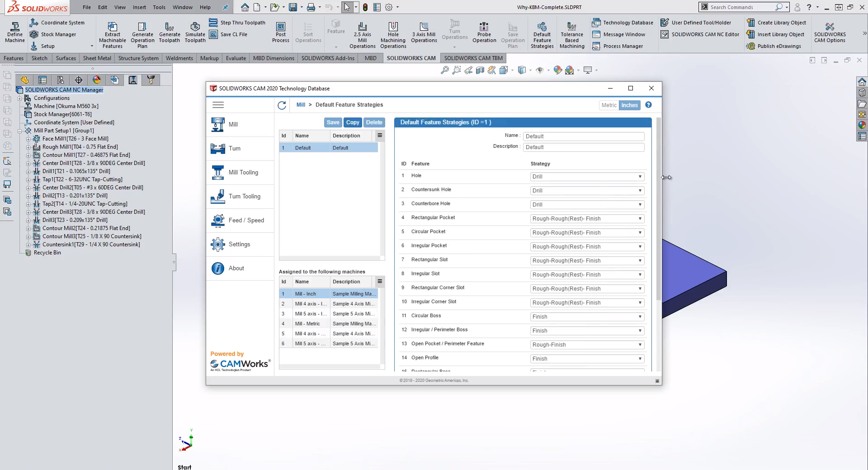Click the Delete strategy button
This screenshot has height=470, width=868.
point(374,122)
